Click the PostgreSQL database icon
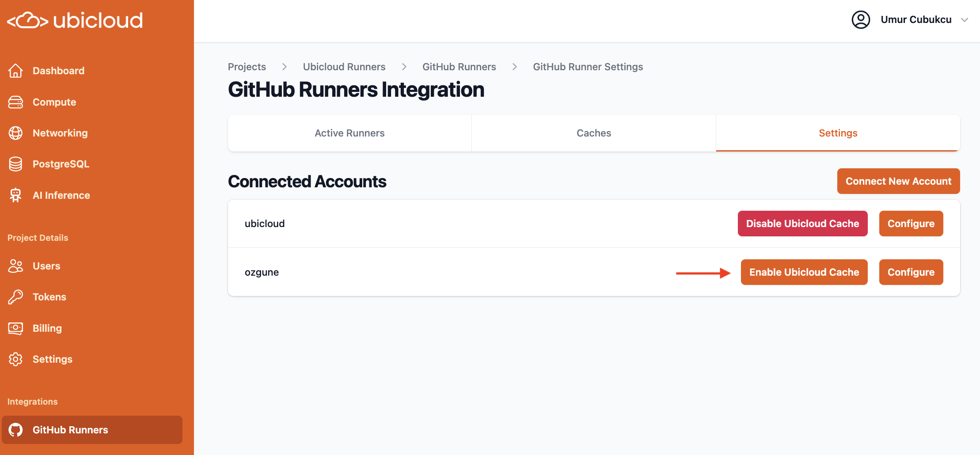This screenshot has height=455, width=980. pos(15,164)
